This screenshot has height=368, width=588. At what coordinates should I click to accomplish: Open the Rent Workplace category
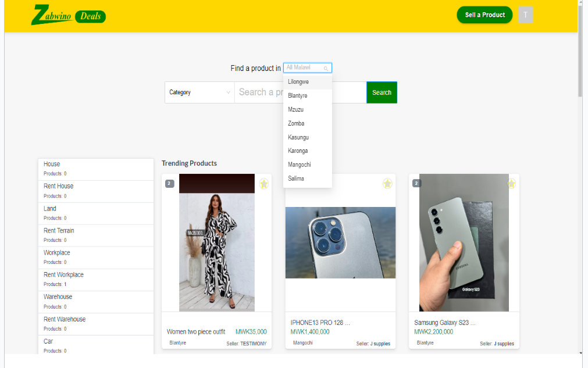(x=96, y=280)
